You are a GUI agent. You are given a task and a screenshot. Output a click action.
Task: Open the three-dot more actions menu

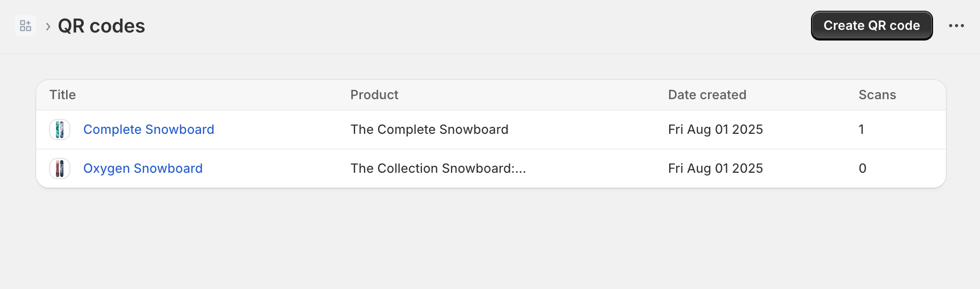(x=956, y=26)
